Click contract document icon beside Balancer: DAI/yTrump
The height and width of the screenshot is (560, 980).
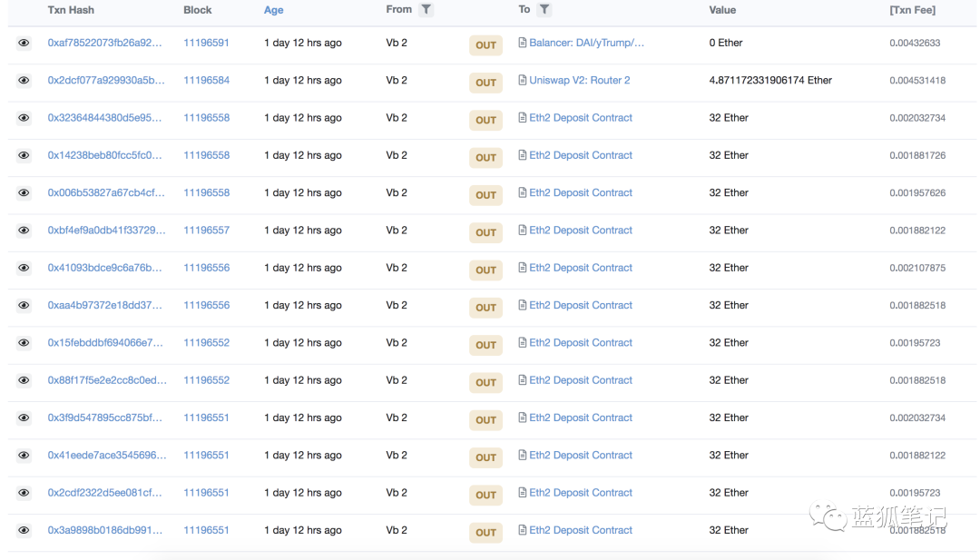point(522,43)
